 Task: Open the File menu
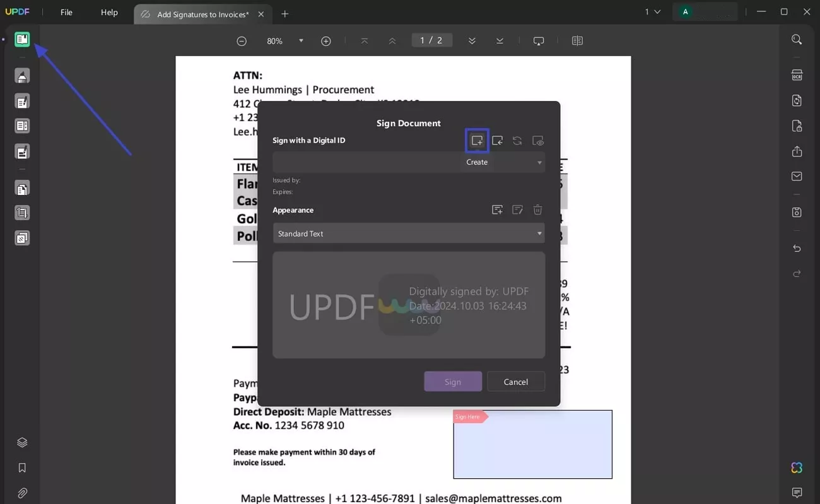(x=66, y=13)
